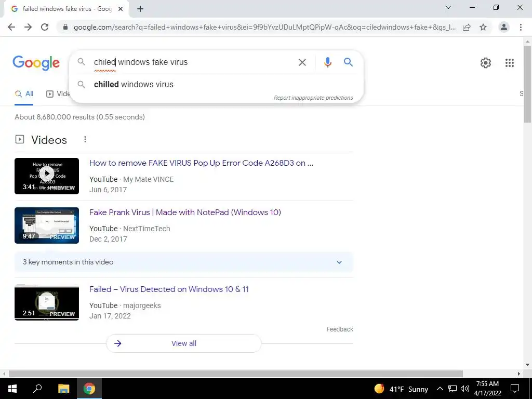Expand '3 key moments in this video'
Screen dimensions: 532x399
[x=184, y=262]
